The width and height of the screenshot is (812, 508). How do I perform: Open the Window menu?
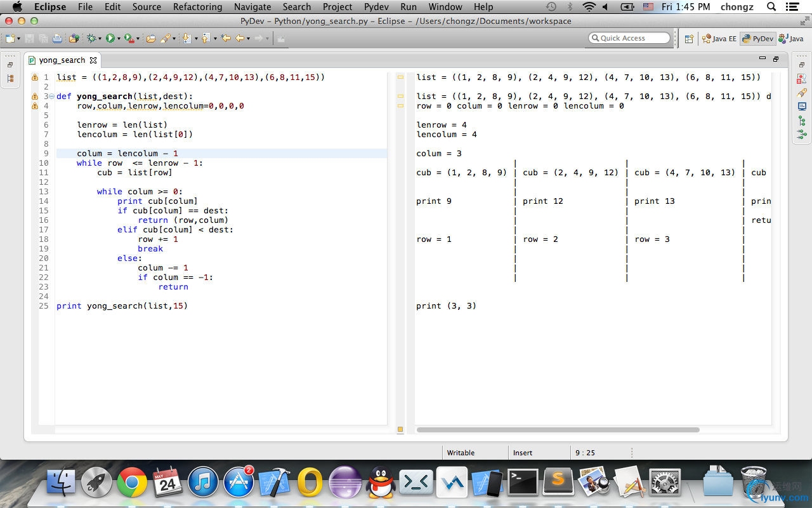click(x=445, y=7)
